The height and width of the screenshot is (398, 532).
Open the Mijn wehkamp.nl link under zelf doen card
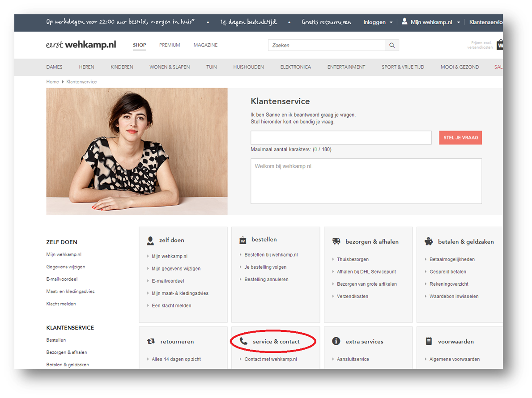170,256
